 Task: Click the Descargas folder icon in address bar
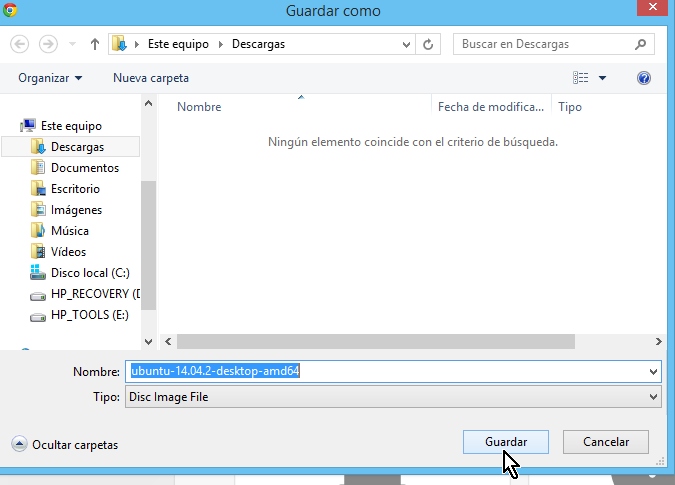[119, 44]
